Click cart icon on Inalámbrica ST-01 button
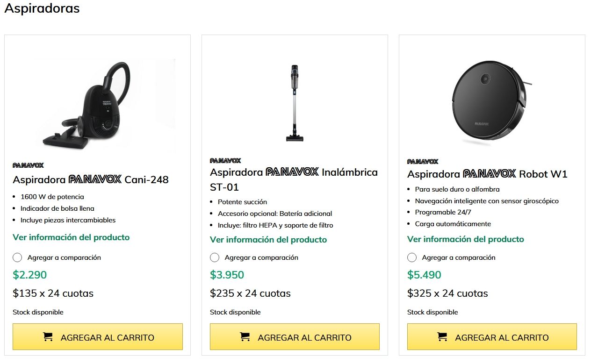Viewport: 591px width, 364px height. pos(245,337)
